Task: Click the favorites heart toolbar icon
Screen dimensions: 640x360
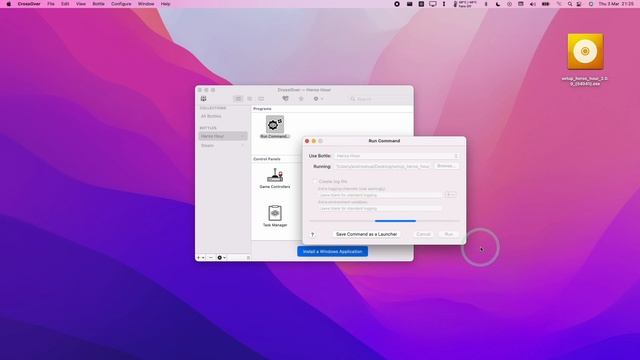Action: (285, 99)
